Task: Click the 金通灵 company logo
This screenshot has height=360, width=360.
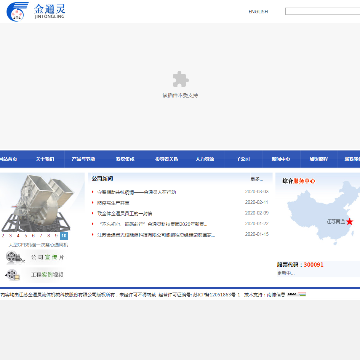Action: 36,12
